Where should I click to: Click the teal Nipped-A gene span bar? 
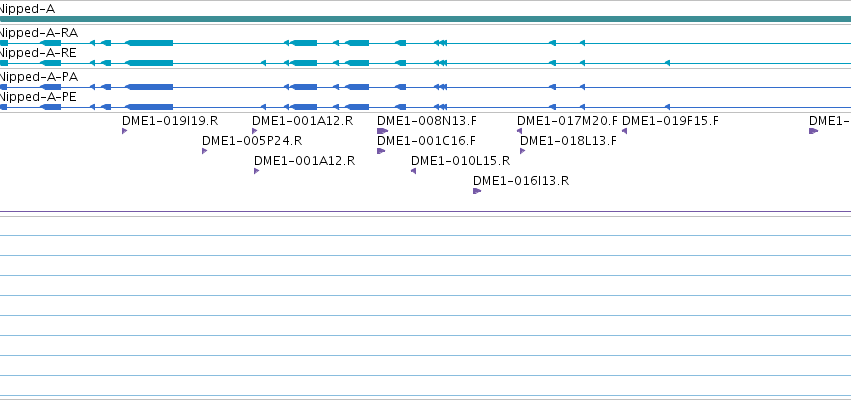point(426,19)
